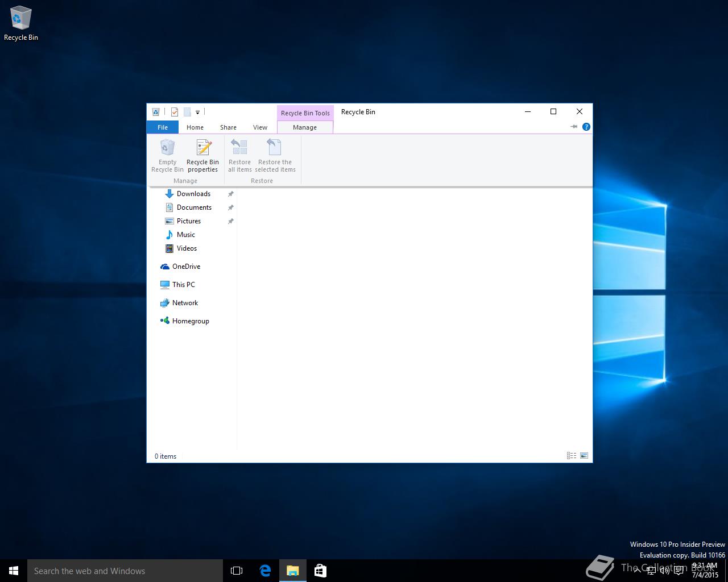This screenshot has height=582, width=728.
Task: Select Recycle Bin desktop icon
Action: 21,24
